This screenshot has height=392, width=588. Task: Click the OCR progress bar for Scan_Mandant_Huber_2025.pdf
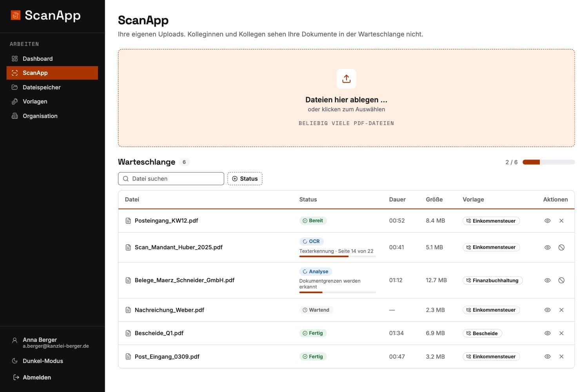coord(338,256)
